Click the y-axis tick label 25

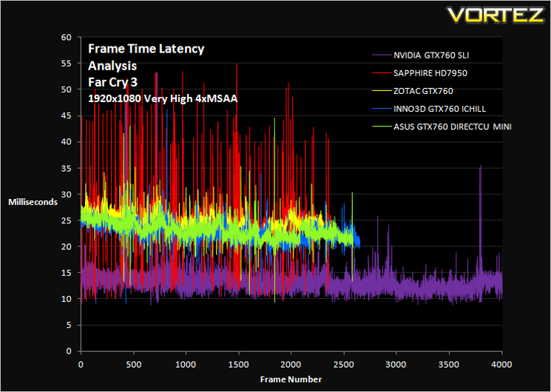[x=66, y=220]
